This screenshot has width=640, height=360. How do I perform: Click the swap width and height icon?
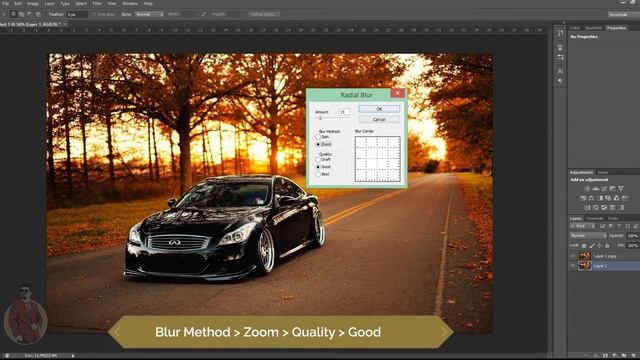click(x=203, y=14)
